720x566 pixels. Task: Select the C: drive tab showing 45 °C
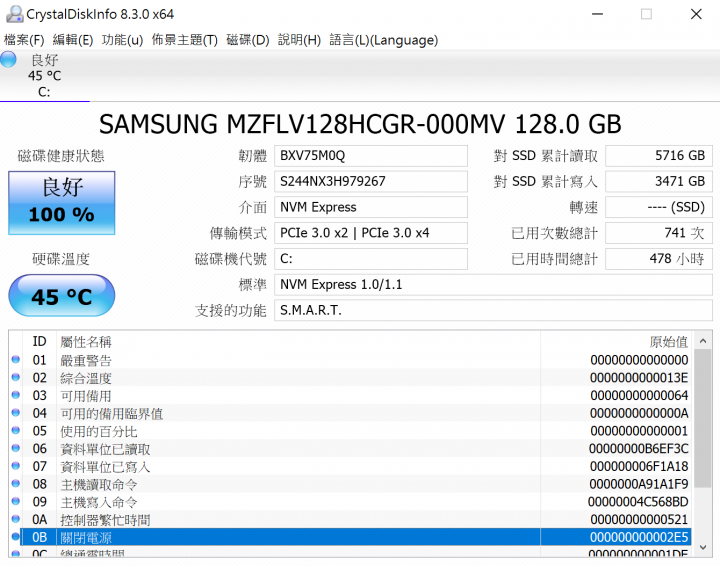point(45,76)
